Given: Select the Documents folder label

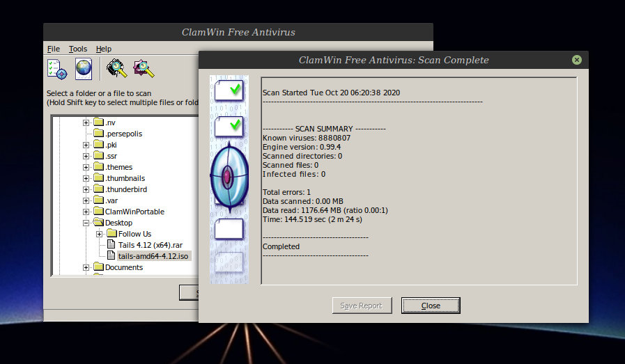Looking at the screenshot, I should pos(124,268).
